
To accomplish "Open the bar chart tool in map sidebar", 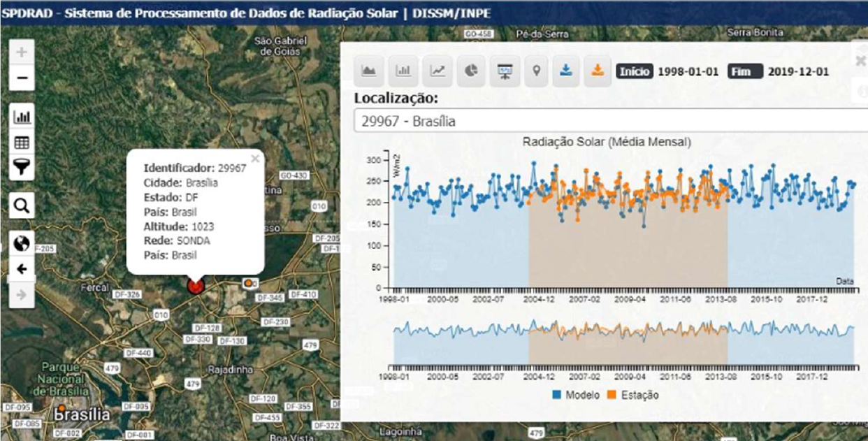I will (22, 117).
